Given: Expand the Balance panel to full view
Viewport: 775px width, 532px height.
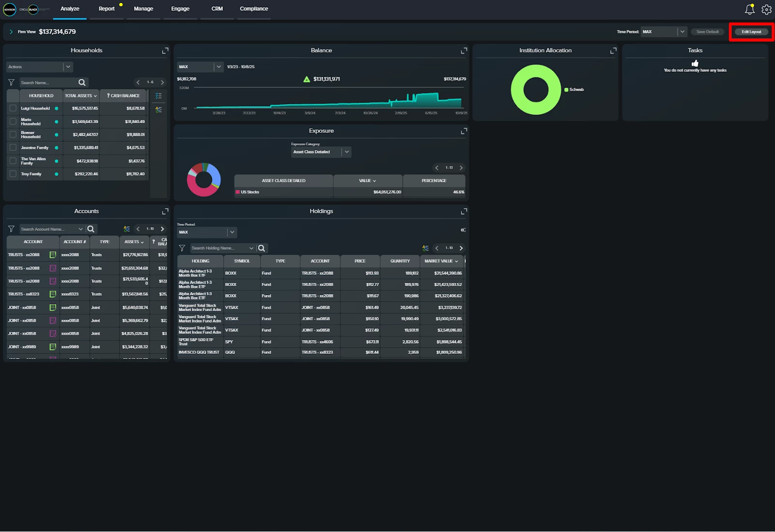Looking at the screenshot, I should (464, 50).
